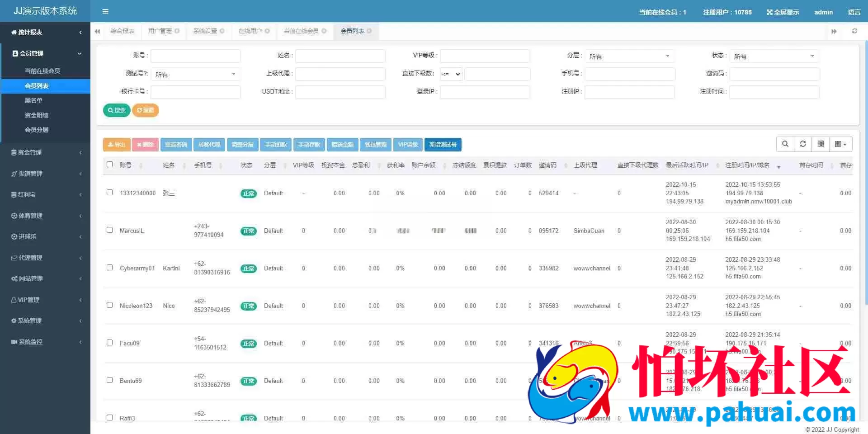Sort by 姓名 column sort icon
This screenshot has height=434, width=868.
(184, 165)
